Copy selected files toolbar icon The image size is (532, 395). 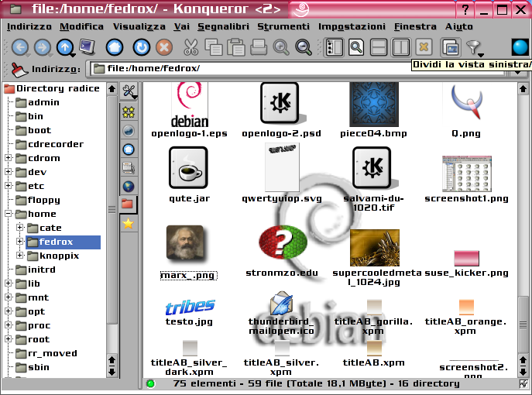pos(214,47)
